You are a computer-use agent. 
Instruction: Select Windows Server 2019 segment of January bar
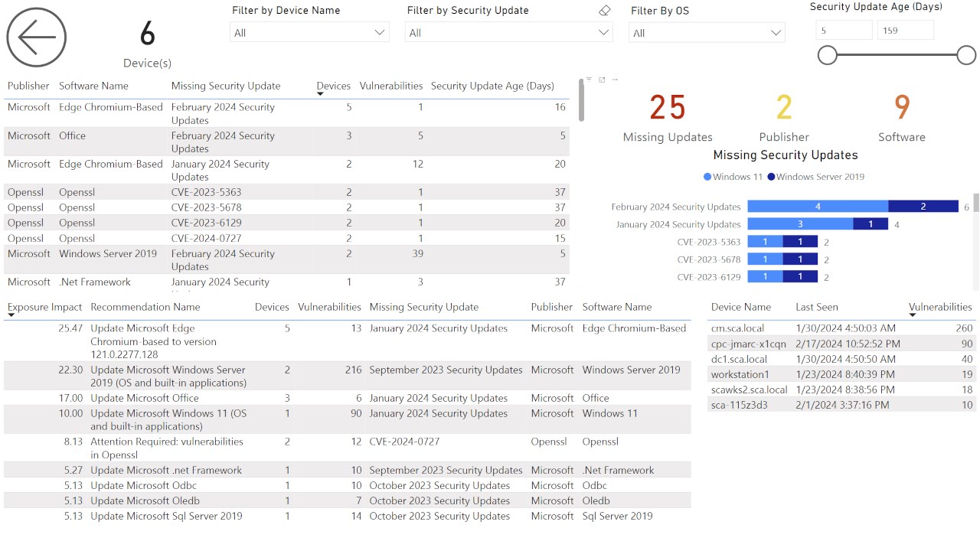click(871, 224)
